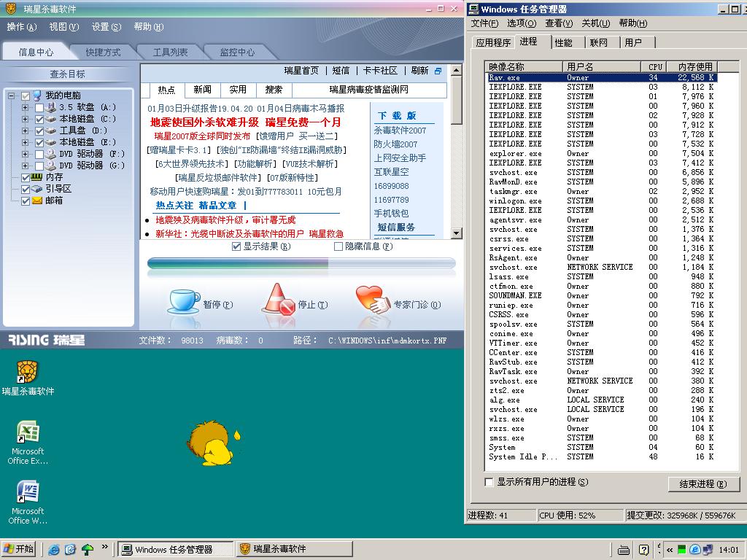Viewport: 747px width, 560px height.
Task: Open expert diagnosis heart icon
Action: point(373,300)
